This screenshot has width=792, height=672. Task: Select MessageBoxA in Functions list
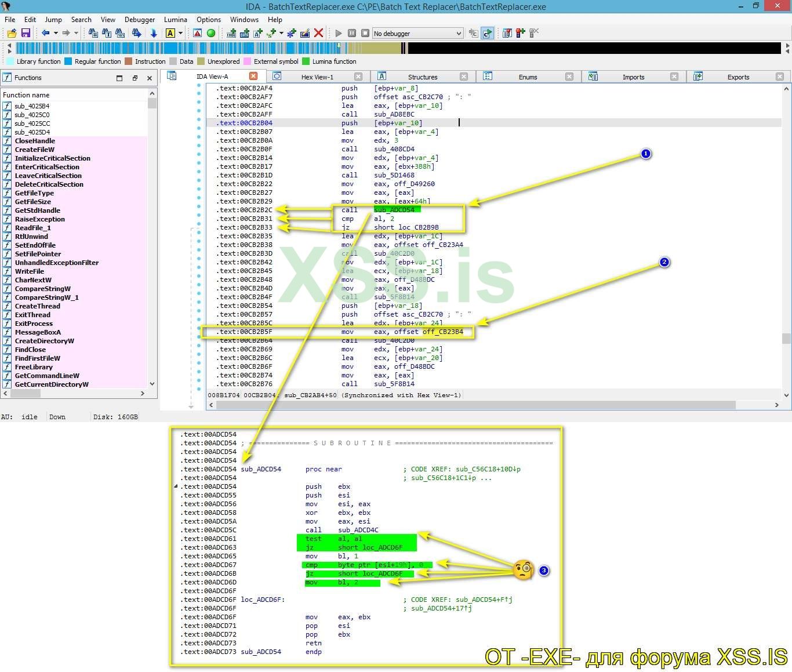click(x=38, y=332)
